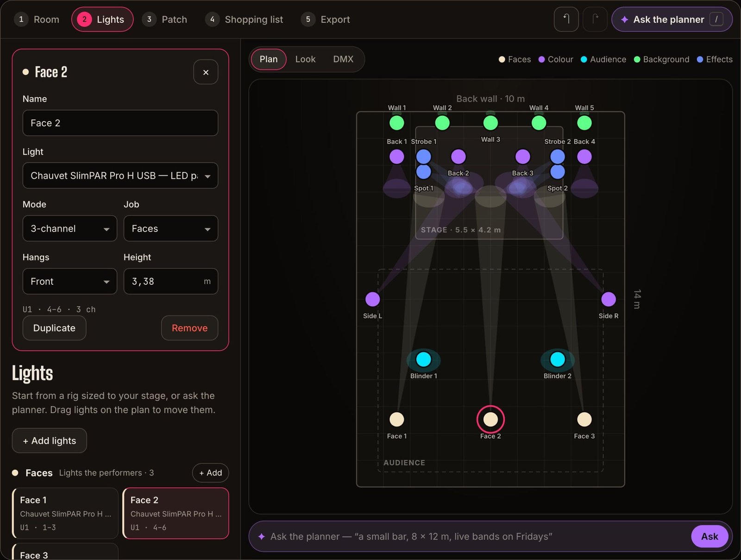This screenshot has width=741, height=560.
Task: Remove the Face 2 light
Action: (189, 328)
